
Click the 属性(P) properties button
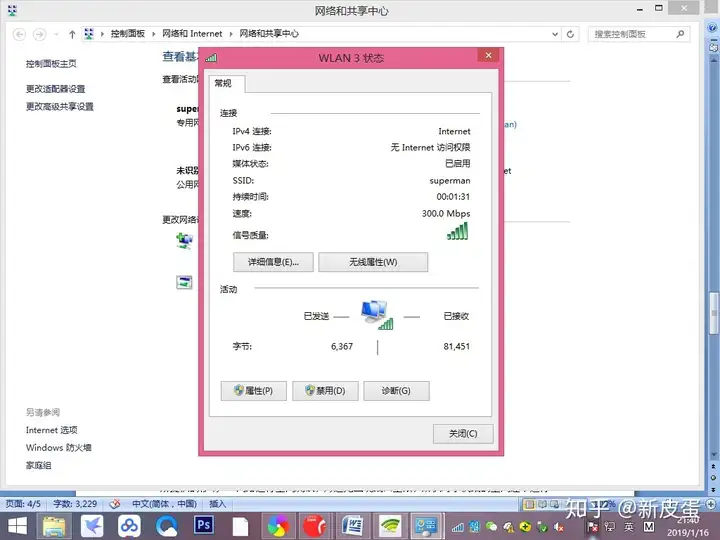pyautogui.click(x=253, y=391)
